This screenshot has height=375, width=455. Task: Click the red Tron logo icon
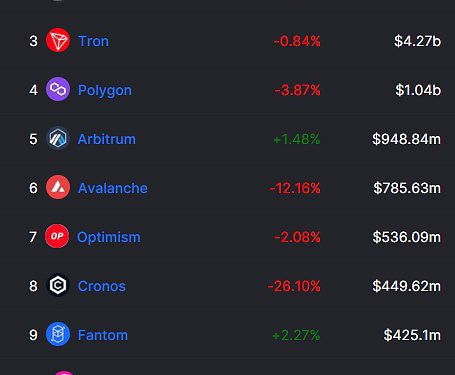click(58, 40)
